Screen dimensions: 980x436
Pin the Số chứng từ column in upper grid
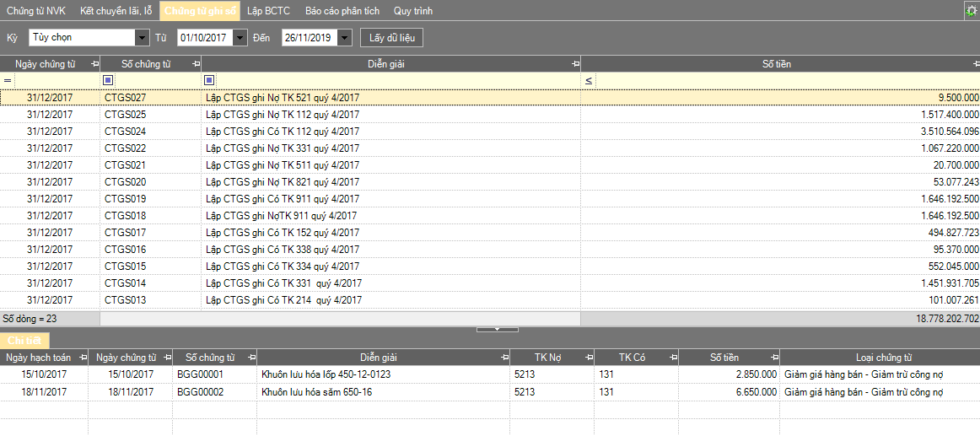point(196,64)
